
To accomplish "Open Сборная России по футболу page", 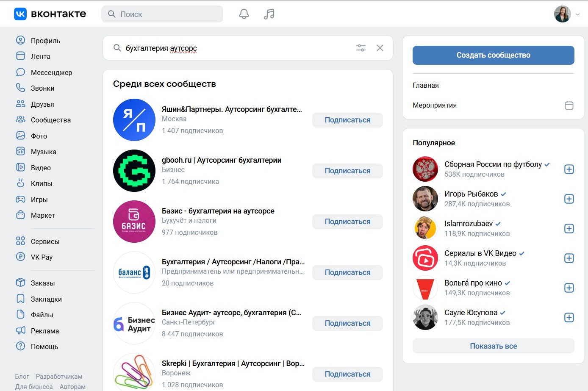I will point(493,164).
